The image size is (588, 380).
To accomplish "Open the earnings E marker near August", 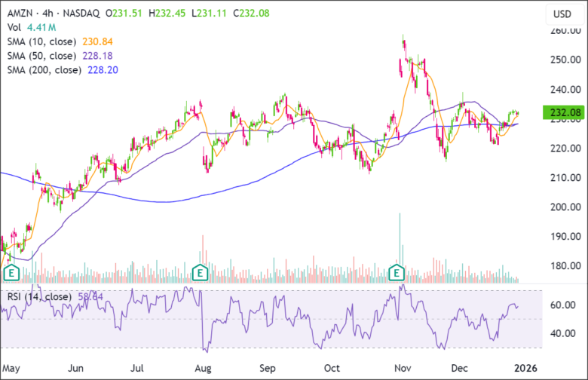I will [x=201, y=272].
